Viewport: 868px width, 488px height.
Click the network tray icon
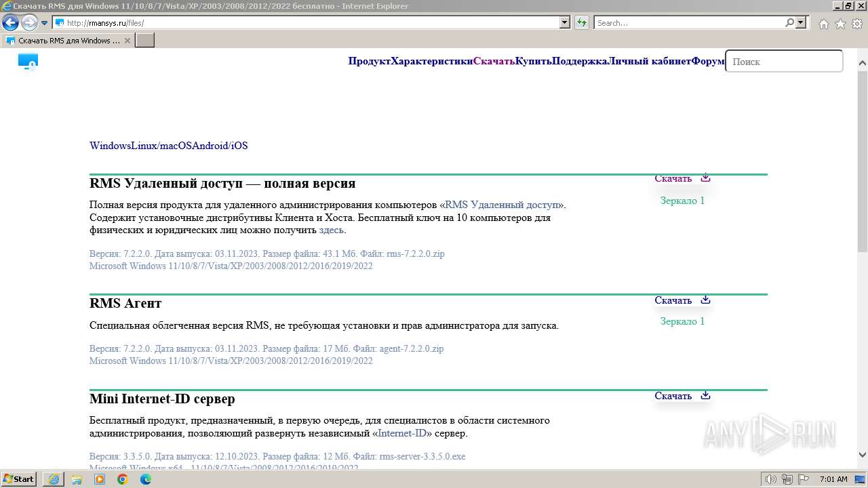click(787, 479)
